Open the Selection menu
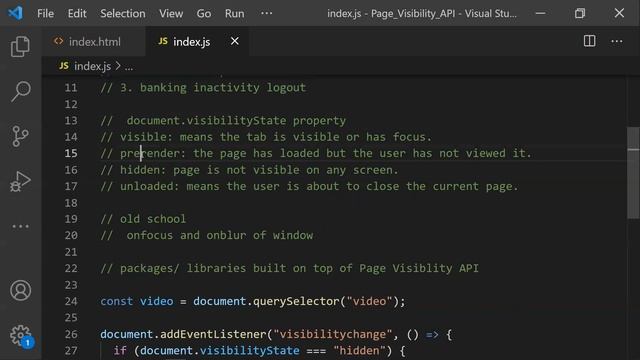 click(122, 13)
